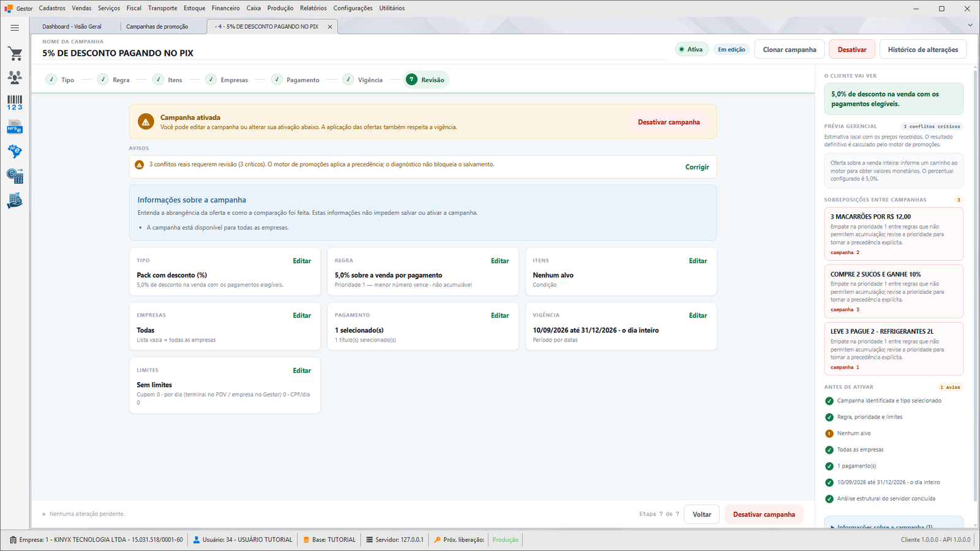
Task: Click Desativar button in the header
Action: (x=852, y=50)
